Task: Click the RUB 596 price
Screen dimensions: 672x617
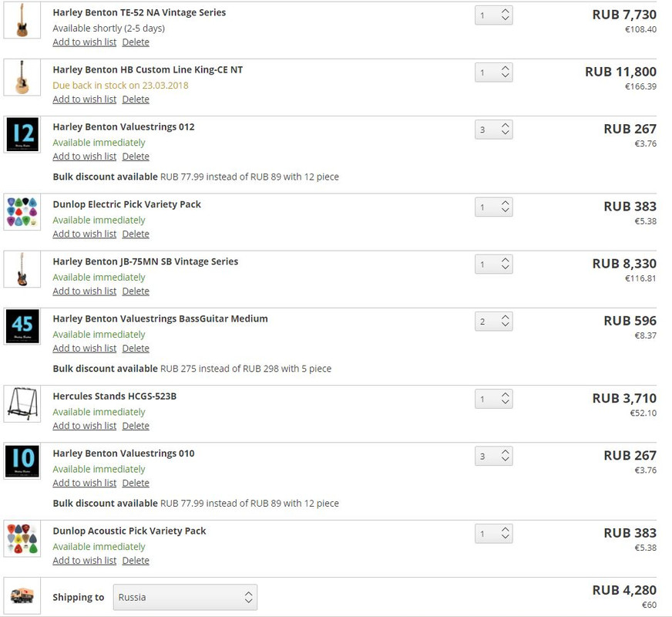Action: tap(630, 320)
